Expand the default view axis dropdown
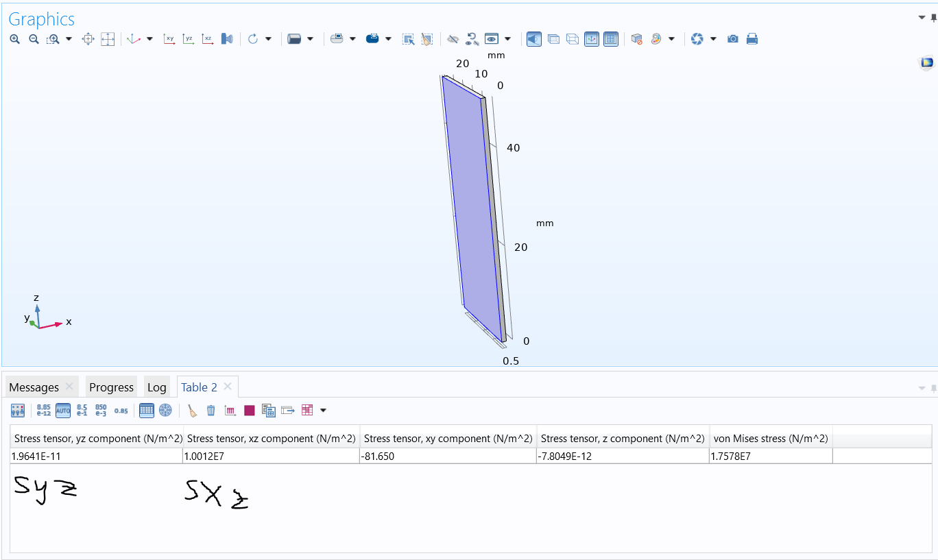Screen dimensions: 938x560 click(149, 39)
